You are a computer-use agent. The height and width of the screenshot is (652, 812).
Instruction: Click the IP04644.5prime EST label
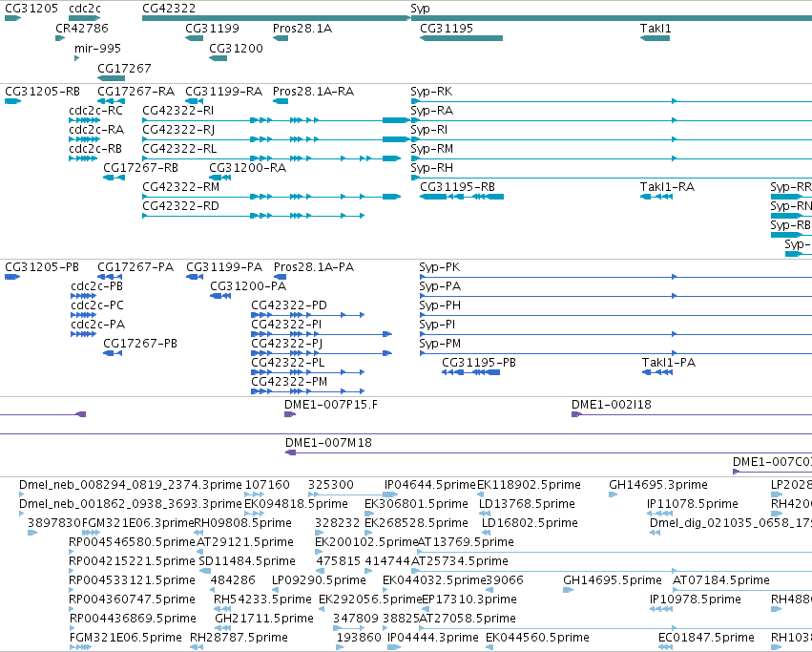click(429, 485)
